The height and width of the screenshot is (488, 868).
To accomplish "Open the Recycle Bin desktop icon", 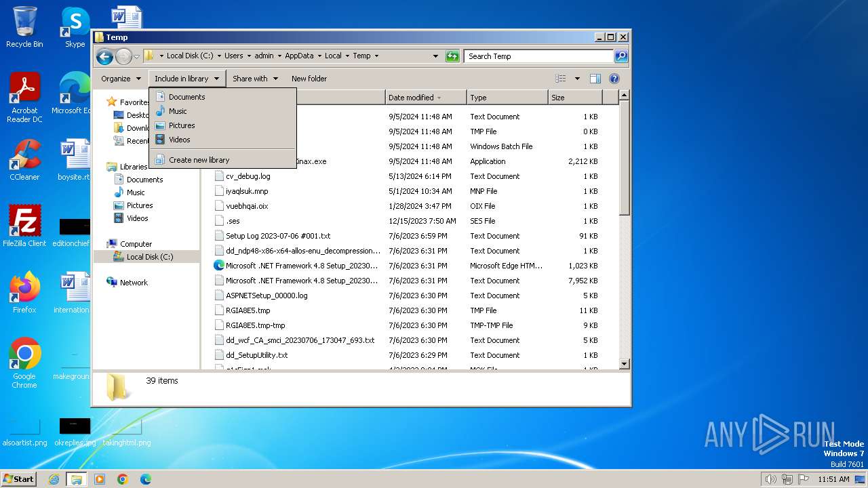I will tap(24, 27).
